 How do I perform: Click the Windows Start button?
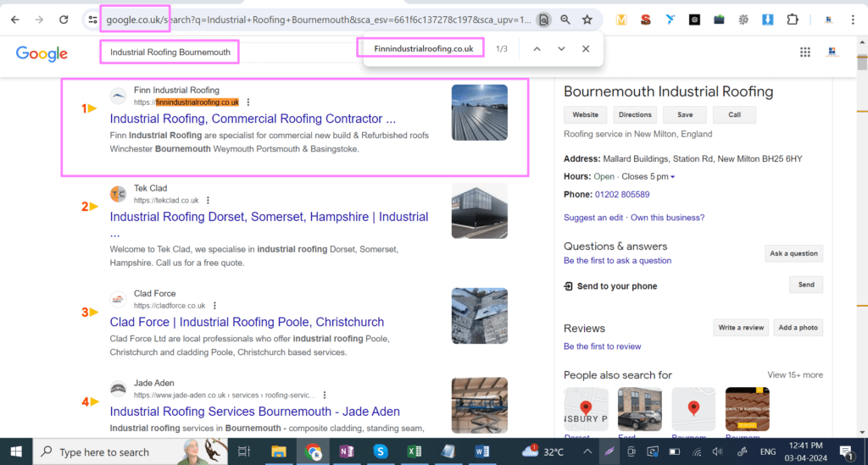pyautogui.click(x=16, y=451)
